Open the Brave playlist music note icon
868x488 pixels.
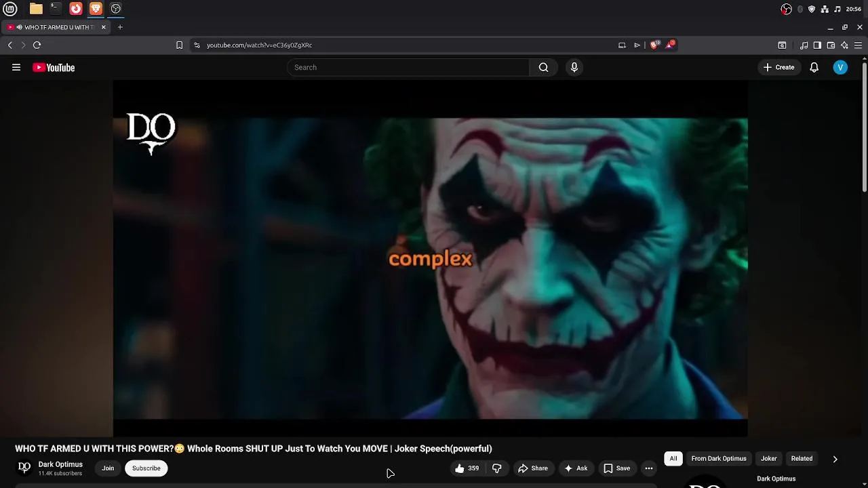coord(804,45)
